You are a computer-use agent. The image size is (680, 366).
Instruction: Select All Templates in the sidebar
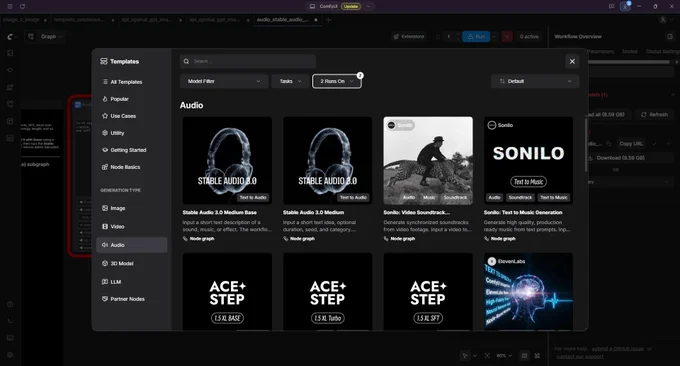[x=131, y=82]
